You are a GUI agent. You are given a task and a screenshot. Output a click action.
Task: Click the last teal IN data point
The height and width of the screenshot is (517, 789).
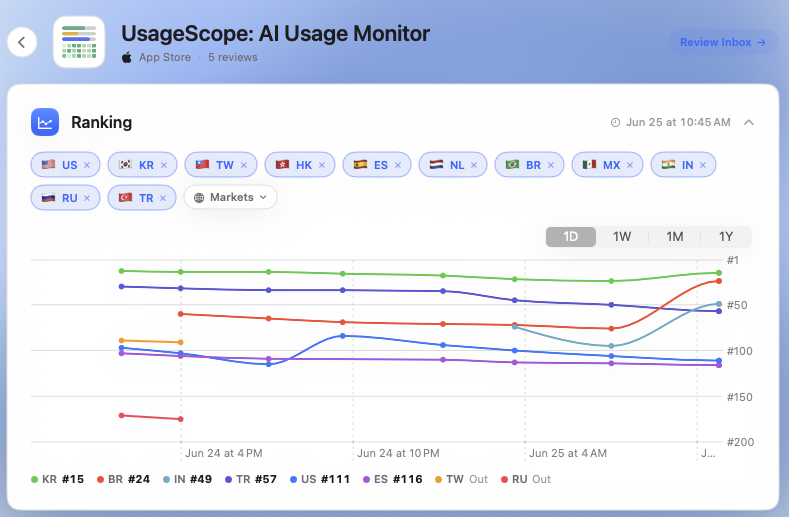point(719,304)
